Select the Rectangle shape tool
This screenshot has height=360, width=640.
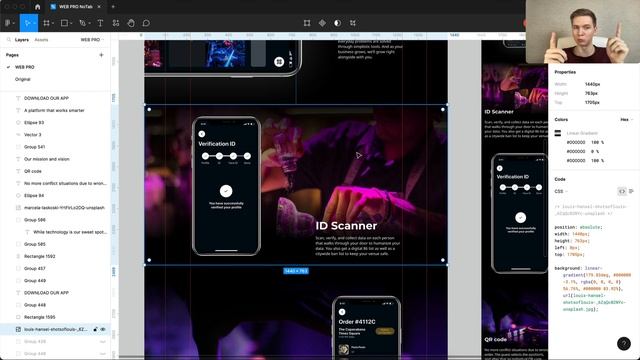point(64,23)
